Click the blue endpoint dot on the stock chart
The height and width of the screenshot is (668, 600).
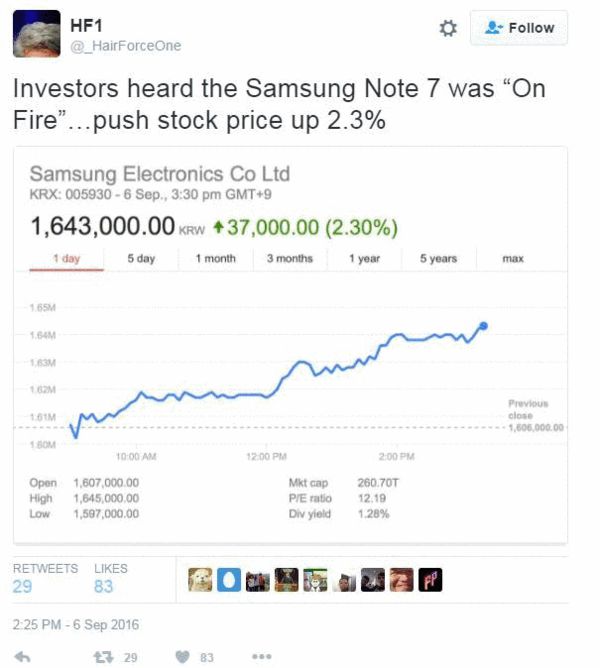tap(484, 325)
